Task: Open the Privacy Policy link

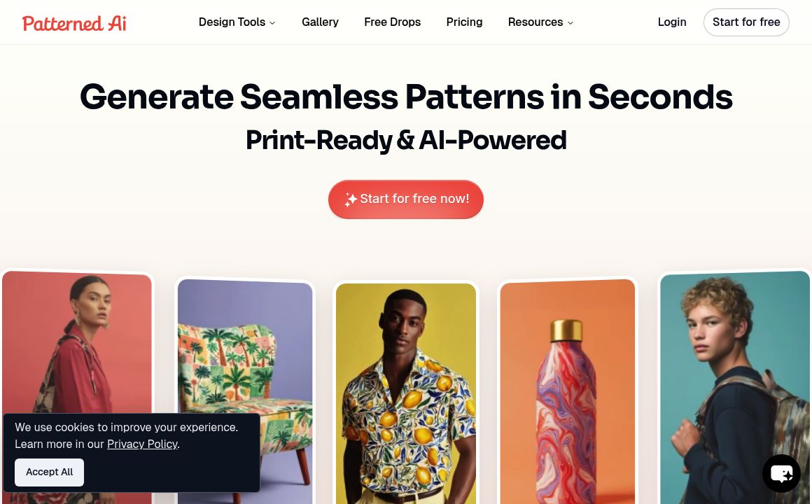Action: pos(142,444)
